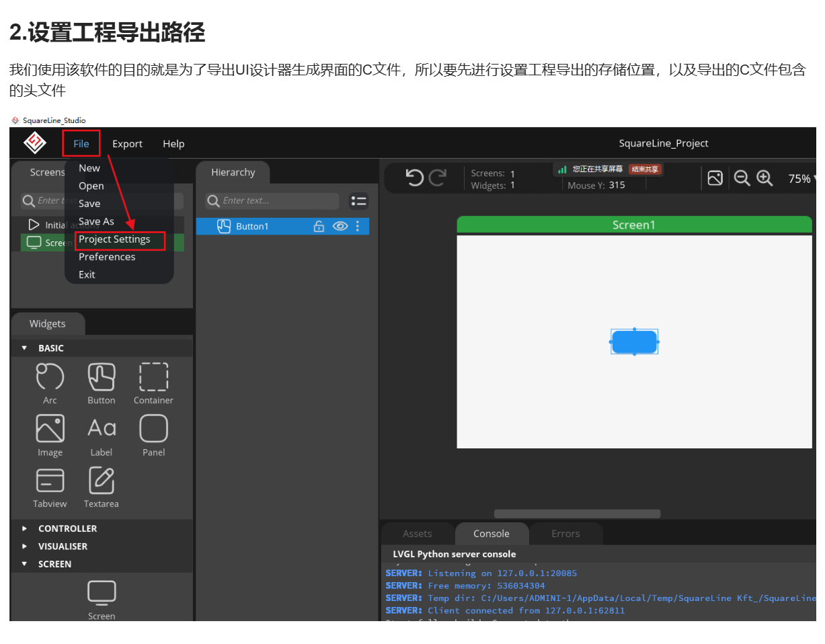The width and height of the screenshot is (825, 644).
Task: Click the SquareLine Studio logo icon
Action: (x=34, y=143)
